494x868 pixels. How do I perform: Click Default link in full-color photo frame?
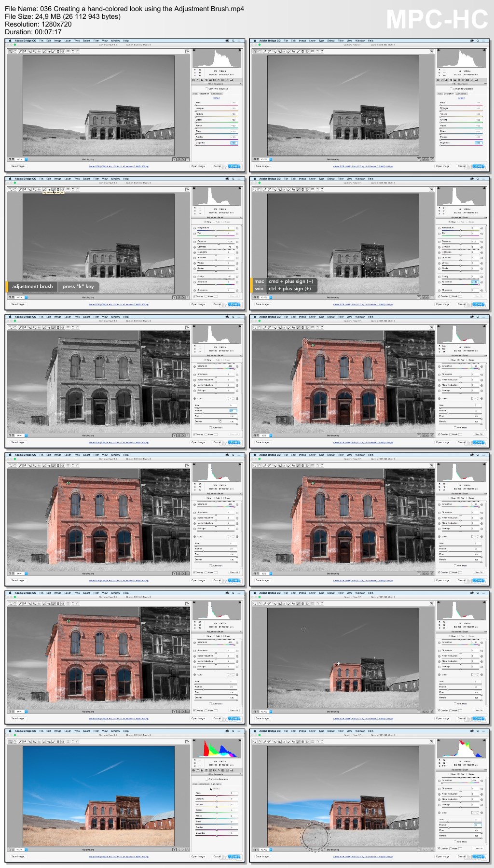coord(217,788)
